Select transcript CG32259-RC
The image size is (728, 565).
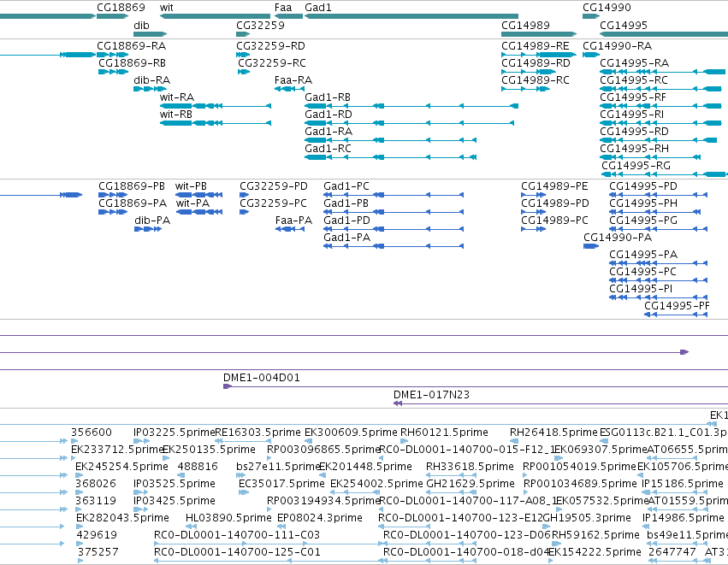click(272, 63)
